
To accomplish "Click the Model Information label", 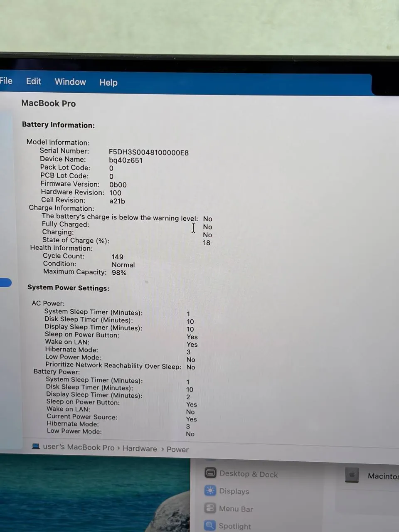I will pyautogui.click(x=58, y=142).
